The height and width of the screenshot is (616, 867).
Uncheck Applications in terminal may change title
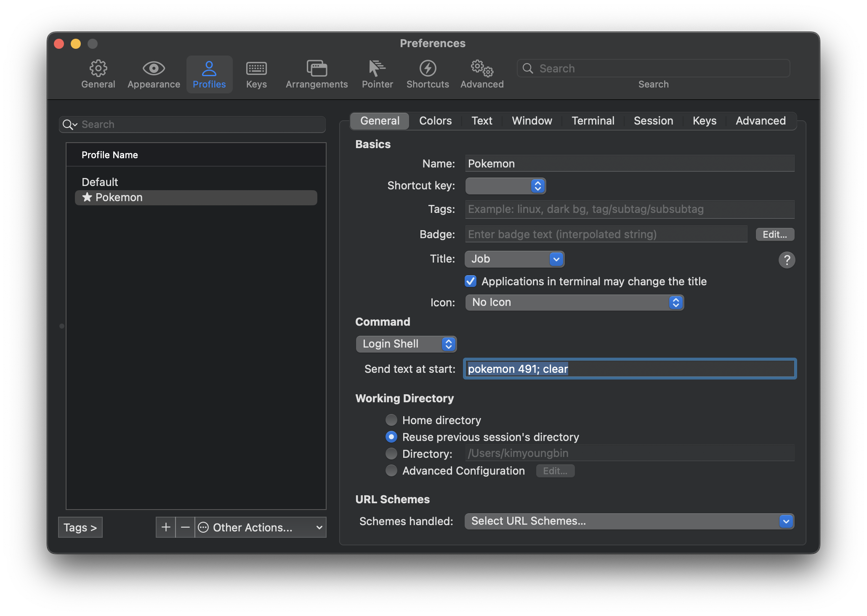[471, 281]
